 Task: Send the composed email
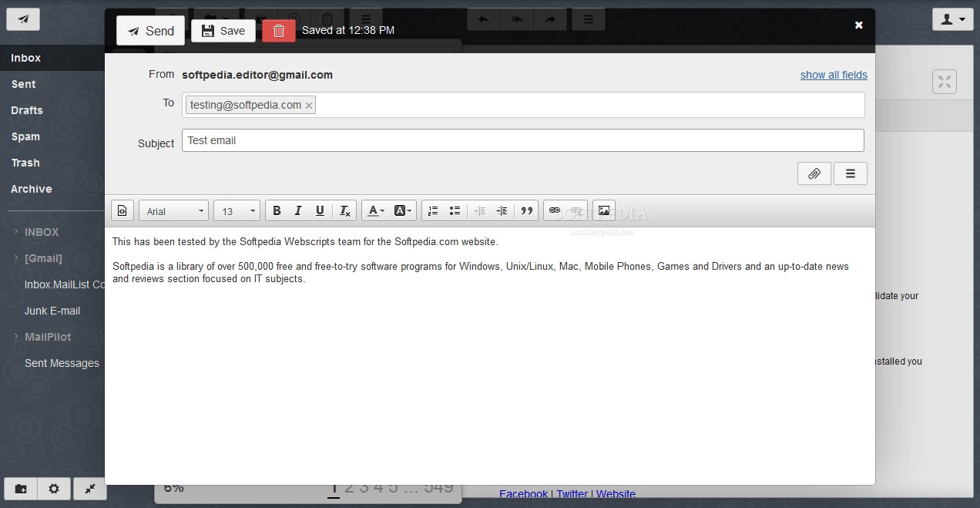(x=151, y=31)
